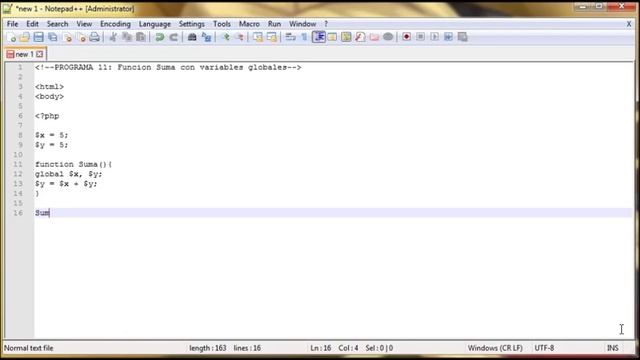Open the Tools menu
This screenshot has width=640, height=360.
tap(222, 24)
